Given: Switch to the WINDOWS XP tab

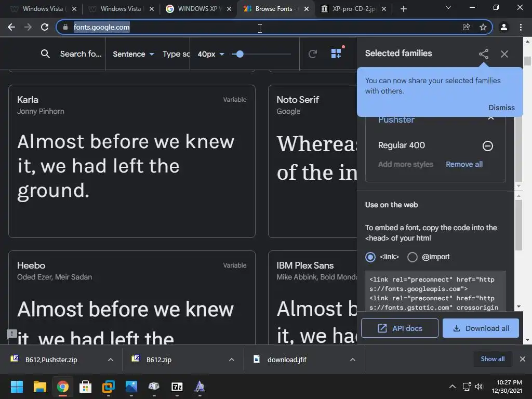Looking at the screenshot, I should click(x=198, y=9).
